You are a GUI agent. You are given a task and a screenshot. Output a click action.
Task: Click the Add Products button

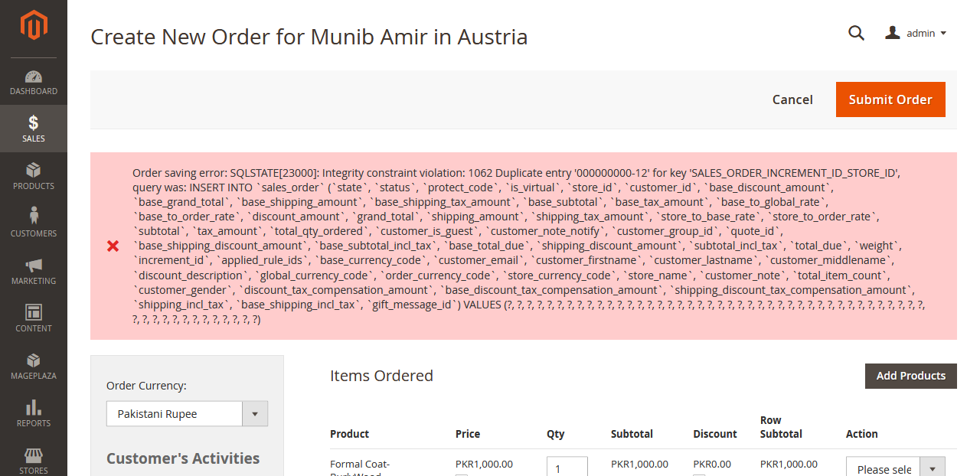[x=910, y=376]
